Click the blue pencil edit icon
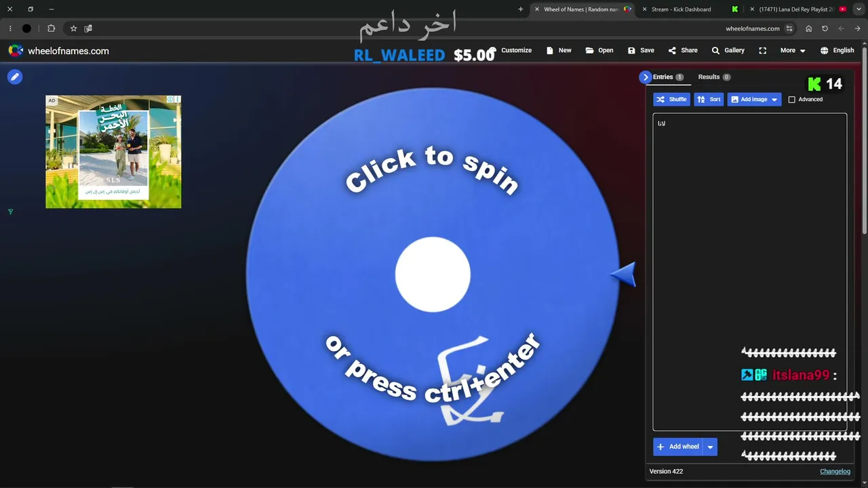This screenshot has height=488, width=868. (15, 77)
